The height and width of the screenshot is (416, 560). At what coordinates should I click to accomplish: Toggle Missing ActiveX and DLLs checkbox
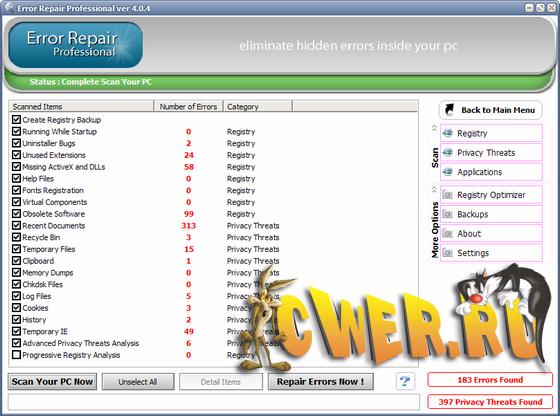[16, 167]
